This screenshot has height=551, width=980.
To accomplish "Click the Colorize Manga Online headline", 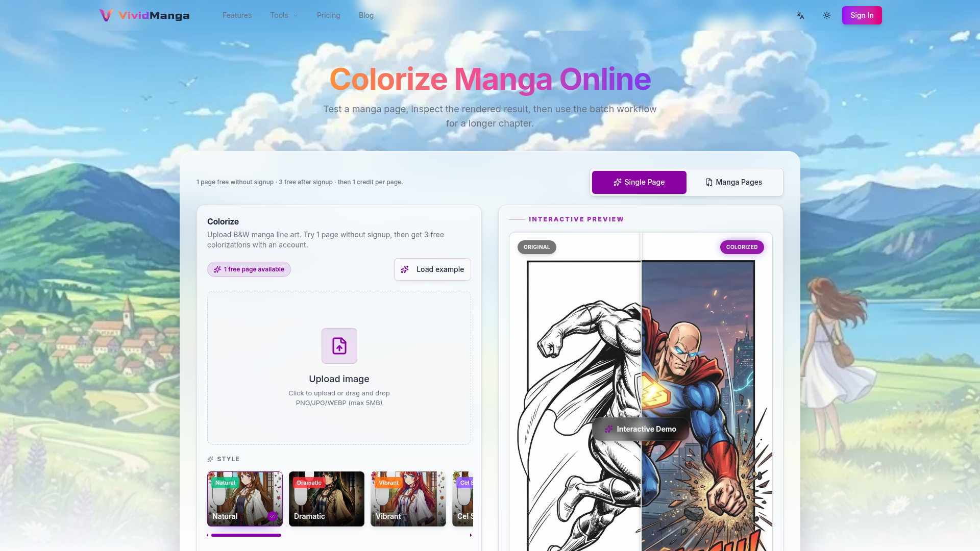I will (x=490, y=79).
